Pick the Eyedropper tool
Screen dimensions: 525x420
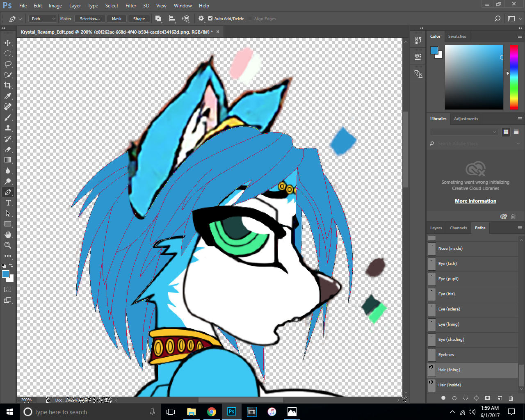click(8, 96)
